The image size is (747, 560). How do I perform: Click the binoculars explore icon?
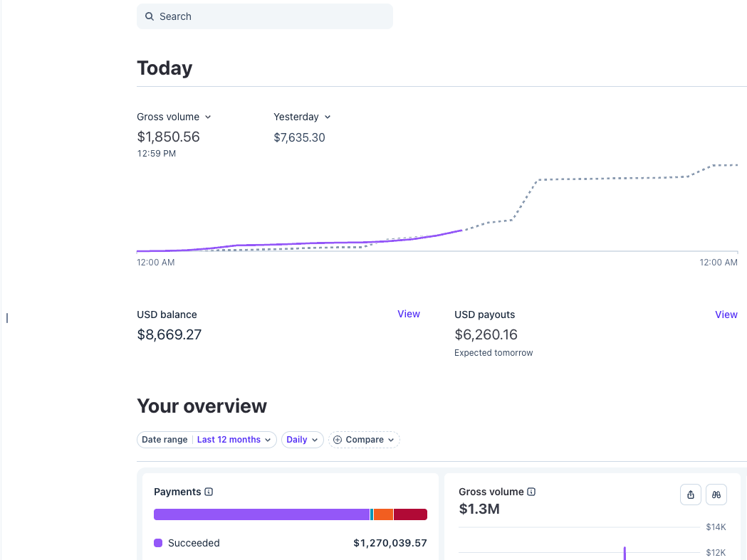716,495
